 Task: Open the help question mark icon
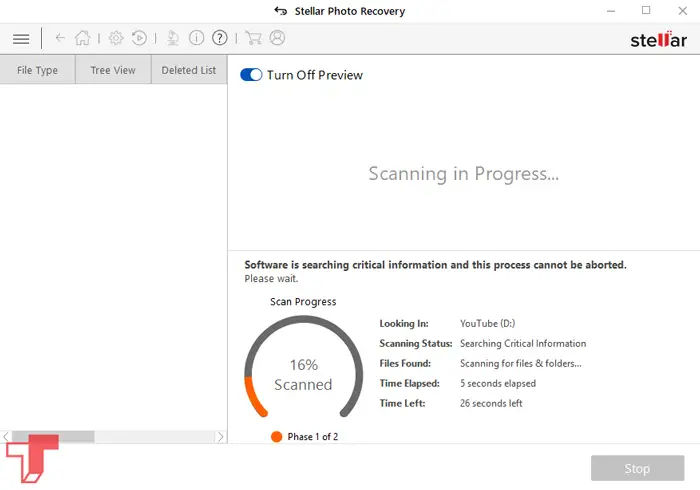(220, 38)
